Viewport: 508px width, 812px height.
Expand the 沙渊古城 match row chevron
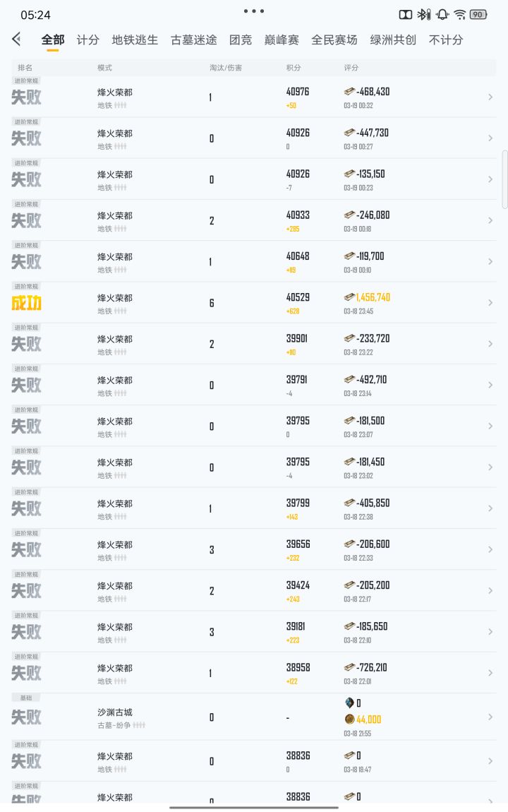(x=490, y=717)
